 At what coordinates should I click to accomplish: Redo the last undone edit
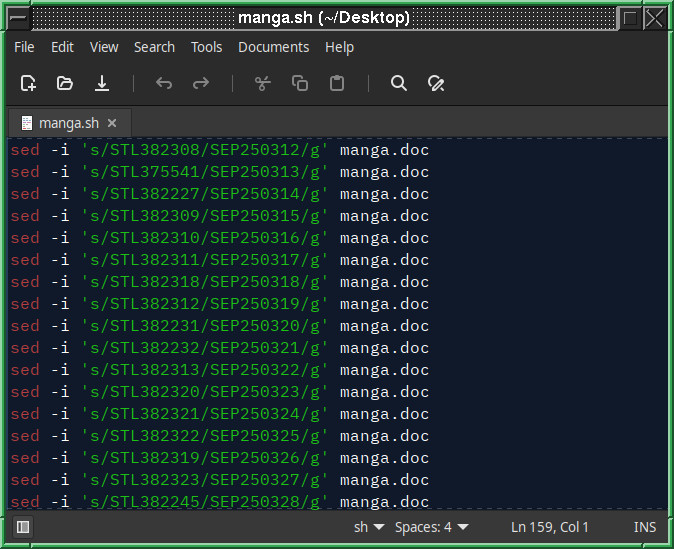point(201,83)
